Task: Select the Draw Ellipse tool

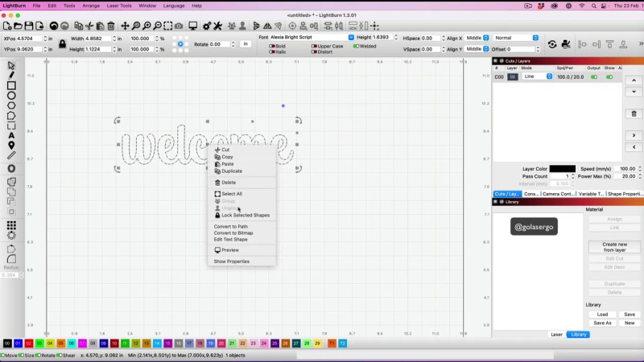Action: [x=11, y=95]
